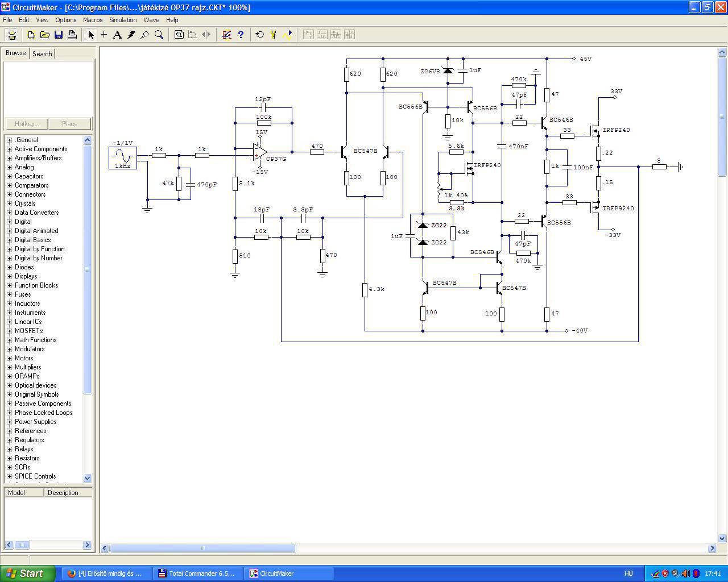Viewport: 728px width, 582px height.
Task: Select the Wire tool (plus icon)
Action: (x=104, y=35)
